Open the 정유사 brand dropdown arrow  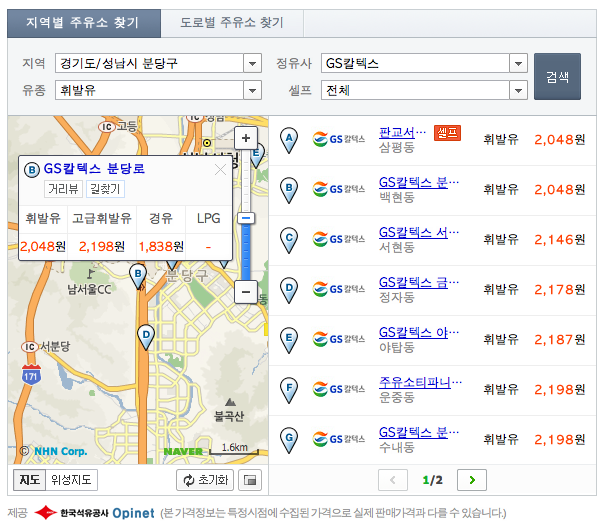coord(518,63)
